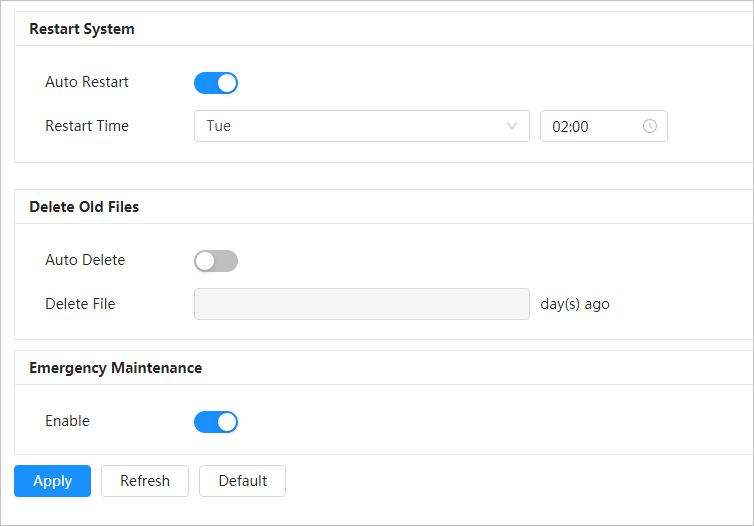Click the Restart Time label
The height and width of the screenshot is (526, 754).
(x=87, y=126)
